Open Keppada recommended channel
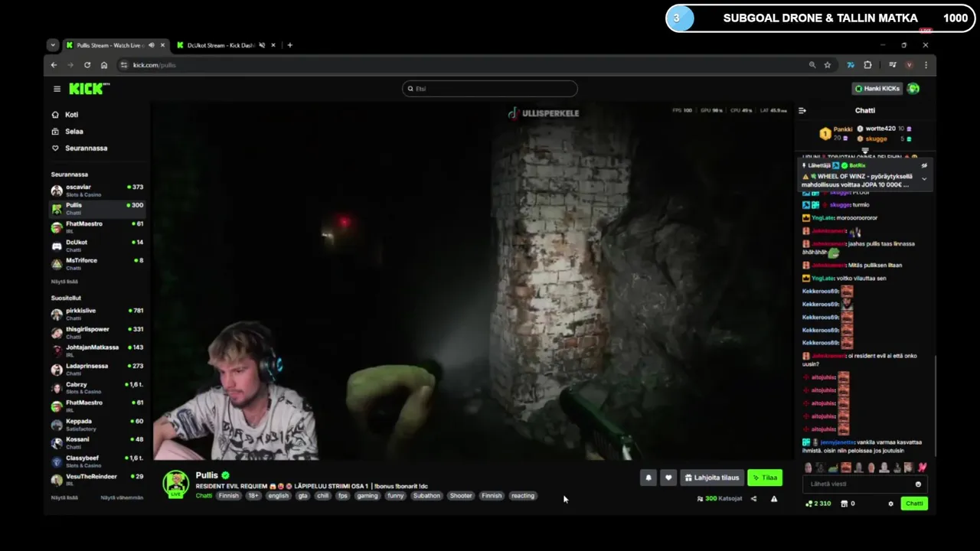Image resolution: width=980 pixels, height=551 pixels. pyautogui.click(x=97, y=424)
